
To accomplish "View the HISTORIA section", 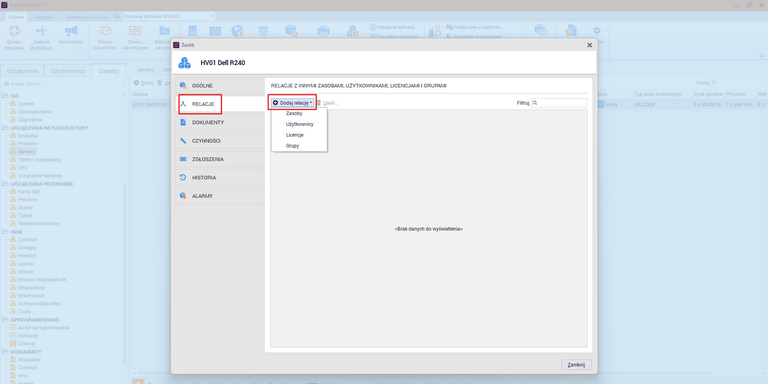I will 220,177.
